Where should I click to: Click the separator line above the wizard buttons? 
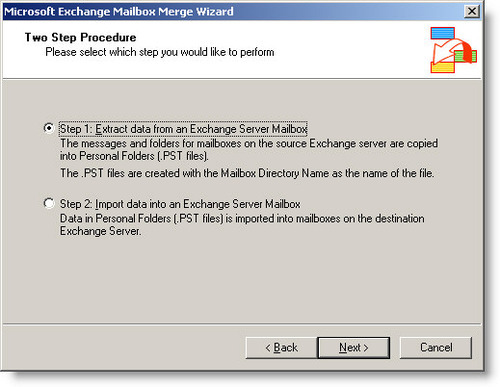point(242,323)
